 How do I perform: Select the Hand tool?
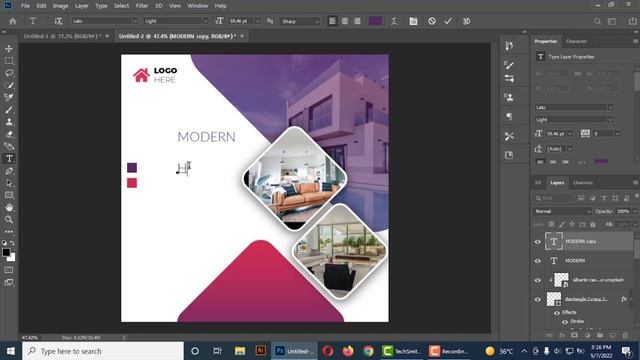click(9, 207)
